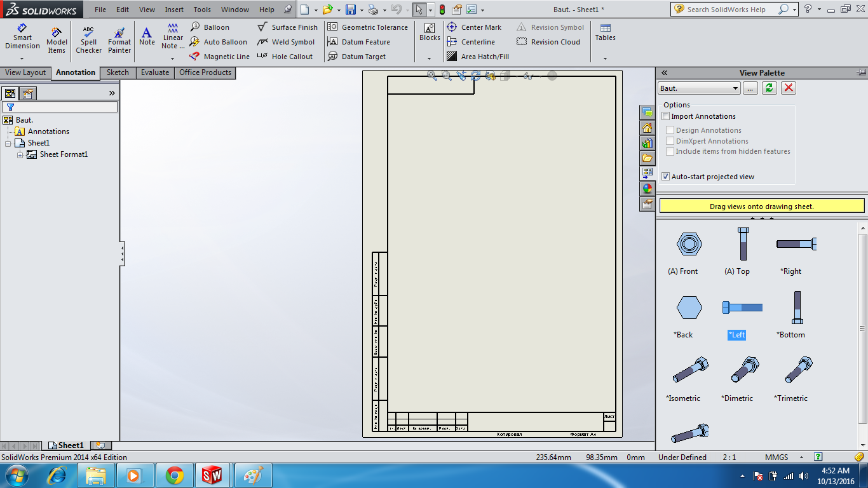Expand the Save button dropdown arrow
Image resolution: width=868 pixels, height=488 pixels.
[362, 10]
